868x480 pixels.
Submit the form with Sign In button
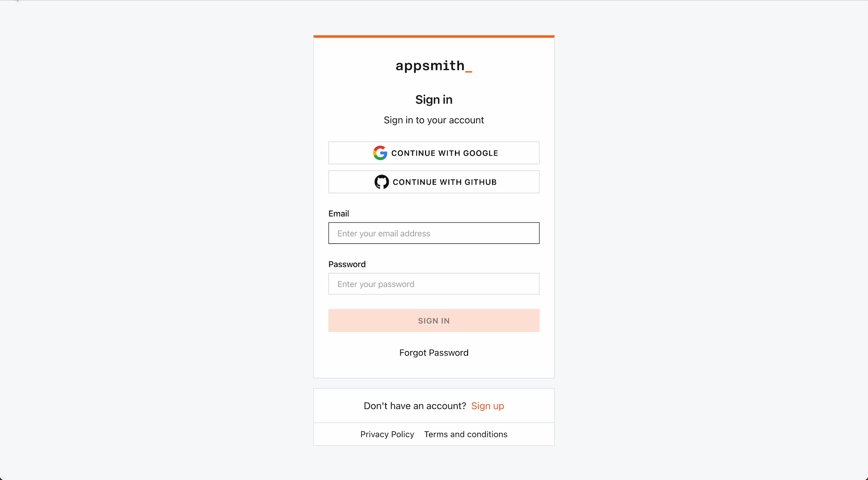[x=434, y=320]
